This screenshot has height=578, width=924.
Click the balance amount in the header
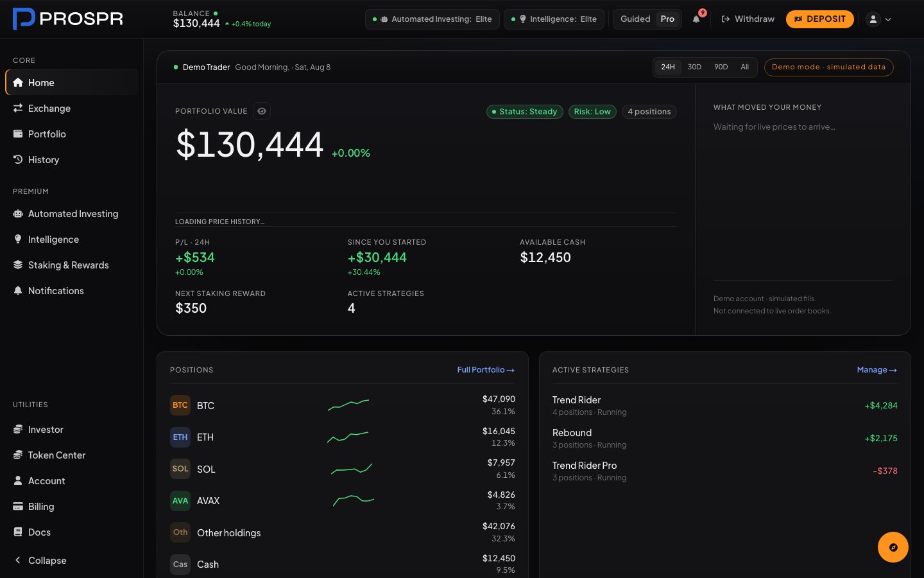pos(196,24)
